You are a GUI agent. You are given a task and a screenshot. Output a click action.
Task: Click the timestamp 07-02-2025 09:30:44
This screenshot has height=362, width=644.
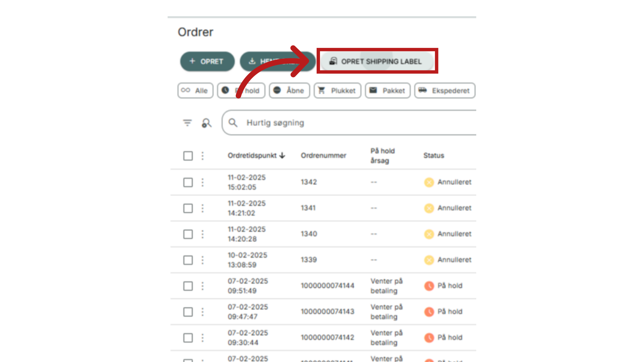point(248,338)
